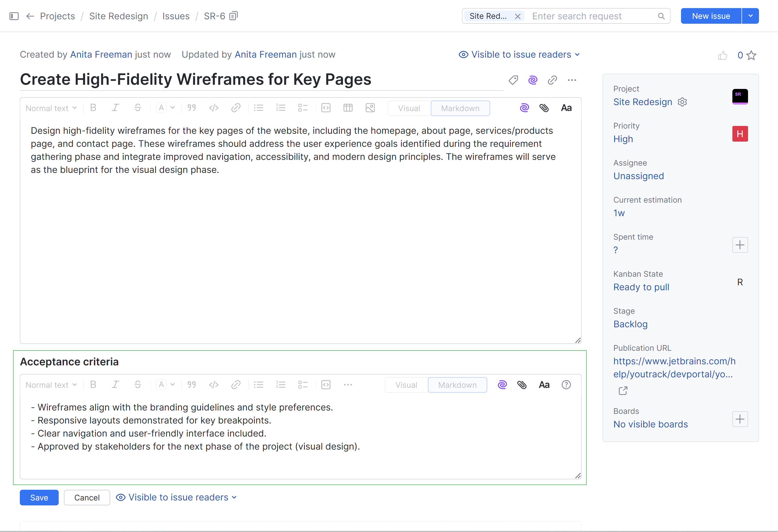Insert image in description editor toolbar
778x532 pixels.
click(370, 108)
